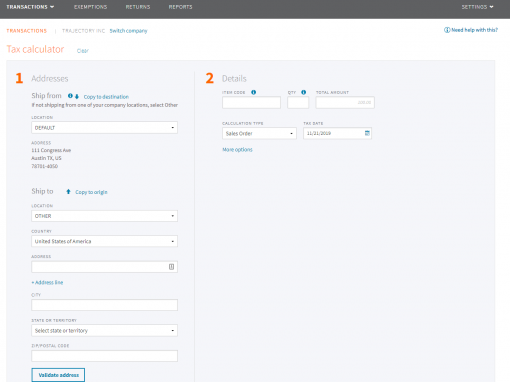Click the Qty info icon

[x=304, y=92]
